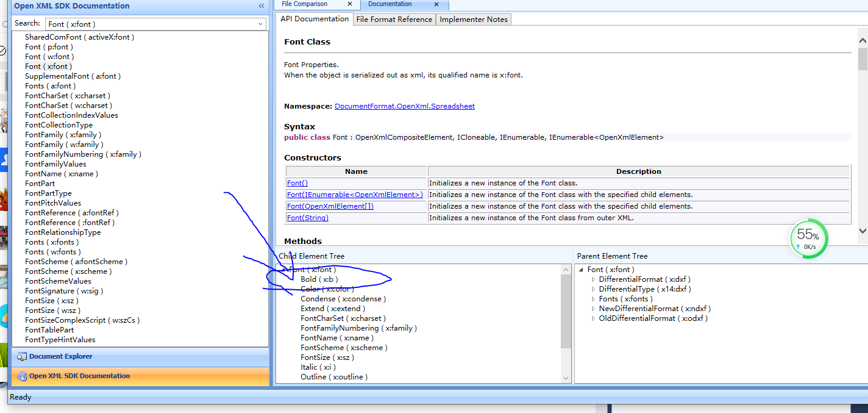Open Font(IEnumerable<OpenXmlElement>) constructor link
Screen dimensions: 868x413
[x=355, y=195]
